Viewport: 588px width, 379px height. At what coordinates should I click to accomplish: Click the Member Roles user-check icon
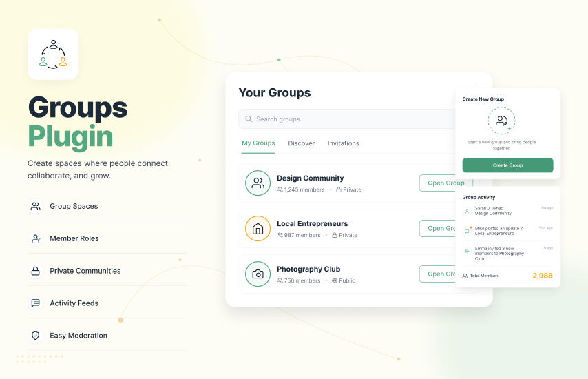tap(36, 238)
